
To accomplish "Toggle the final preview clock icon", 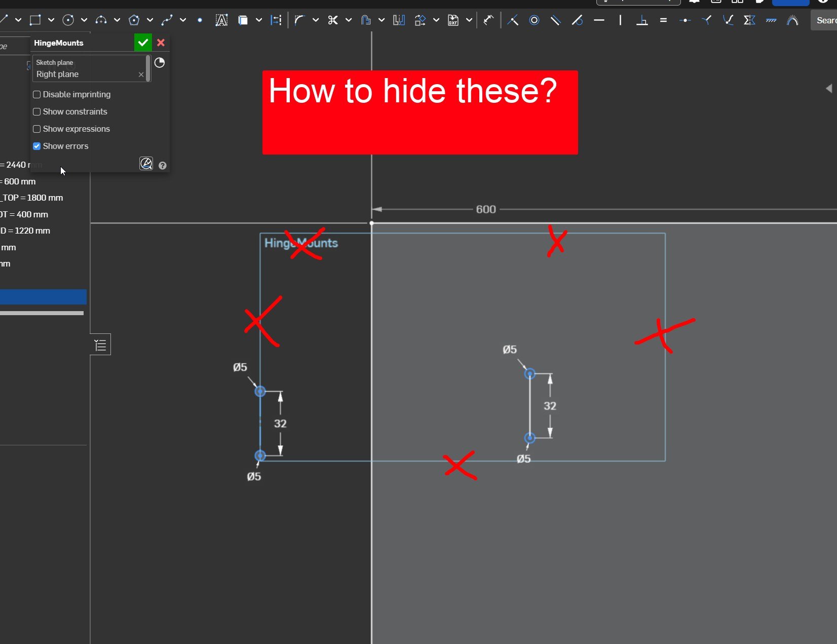I will (159, 62).
